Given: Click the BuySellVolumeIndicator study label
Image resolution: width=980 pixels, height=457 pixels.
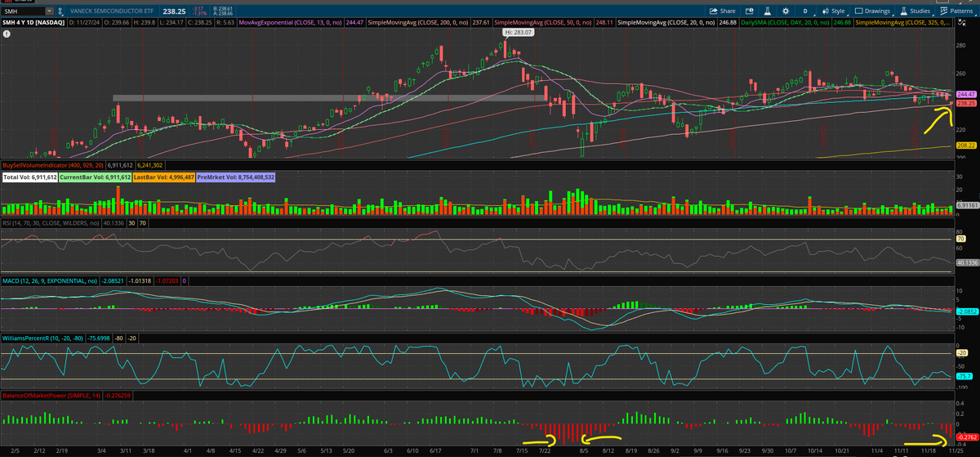Looking at the screenshot, I should pyautogui.click(x=51, y=164).
